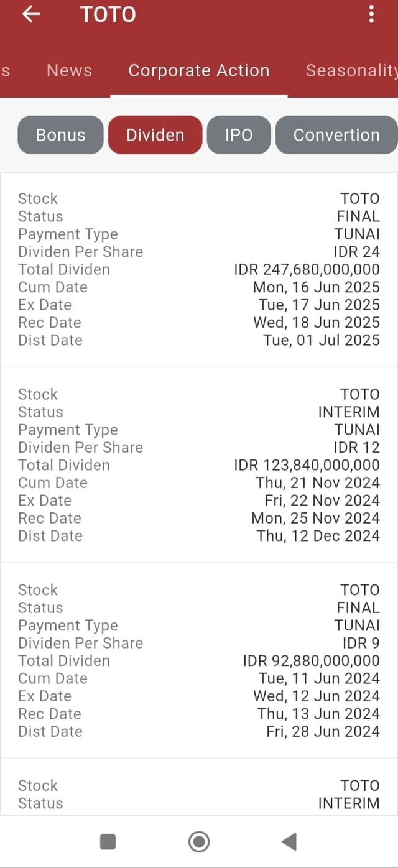Image resolution: width=398 pixels, height=868 pixels.
Task: Switch to the News tab
Action: click(x=69, y=70)
